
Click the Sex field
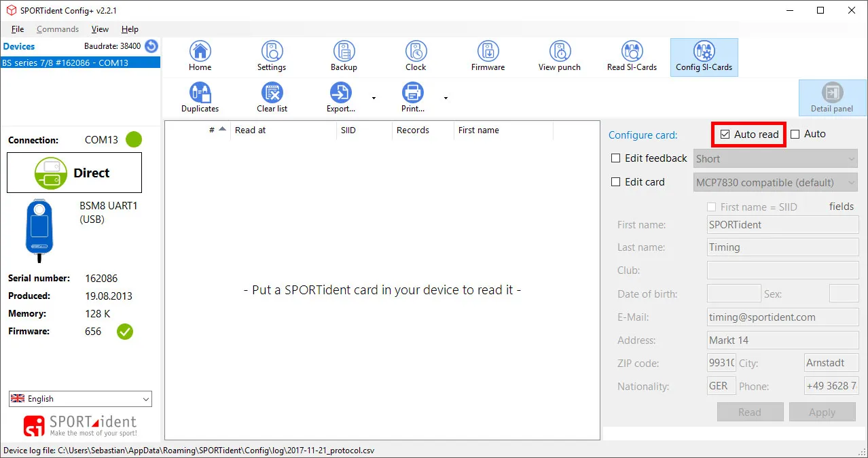844,294
